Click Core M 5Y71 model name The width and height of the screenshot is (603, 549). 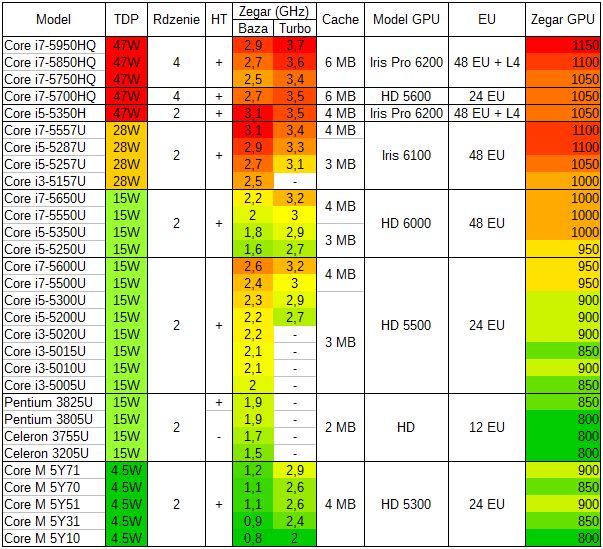(x=42, y=470)
